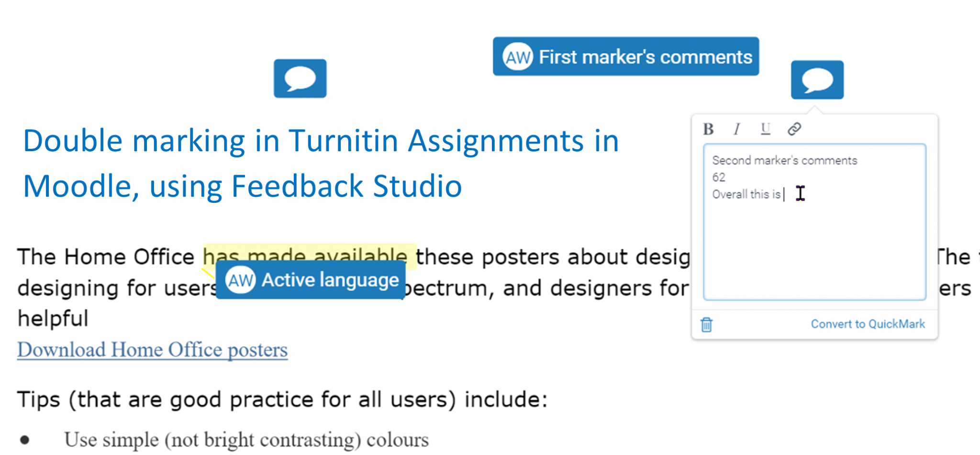Select the Bold formatting icon
Screen dimensions: 980x455
click(708, 129)
